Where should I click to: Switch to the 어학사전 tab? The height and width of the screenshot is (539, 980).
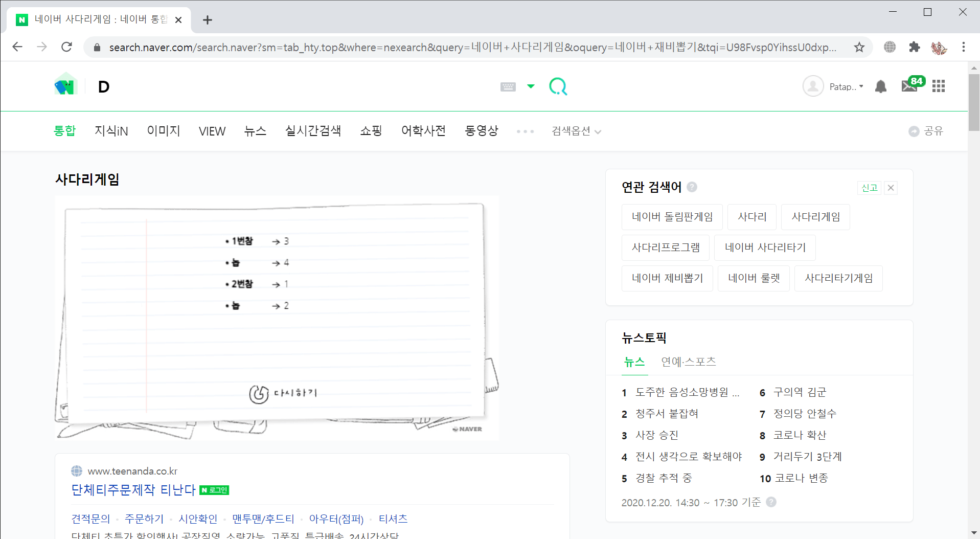coord(423,131)
